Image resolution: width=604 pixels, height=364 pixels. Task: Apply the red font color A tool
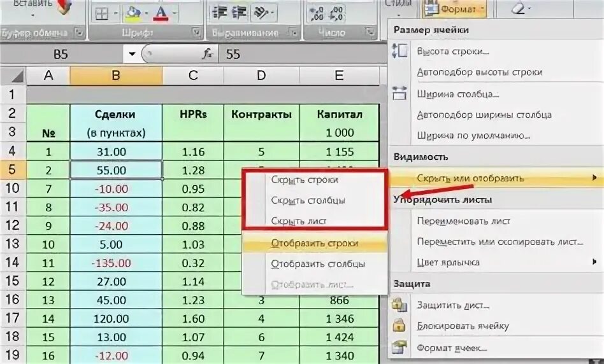point(161,14)
